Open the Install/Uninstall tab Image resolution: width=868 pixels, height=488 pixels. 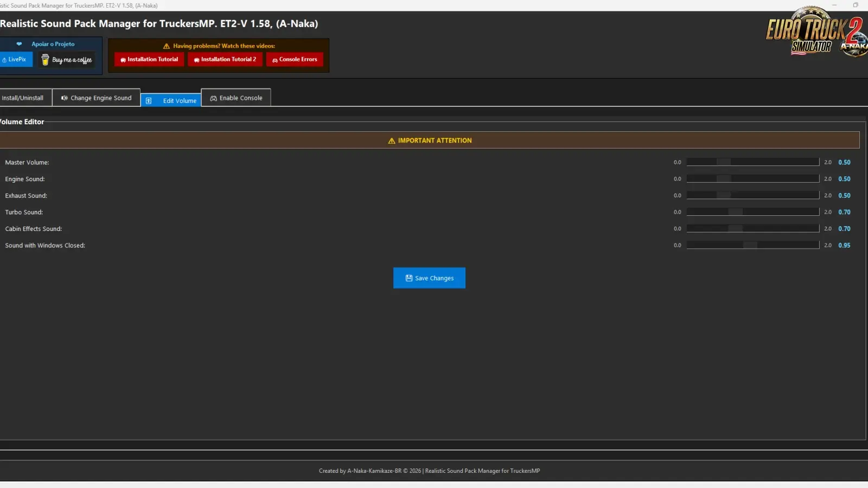pyautogui.click(x=24, y=98)
